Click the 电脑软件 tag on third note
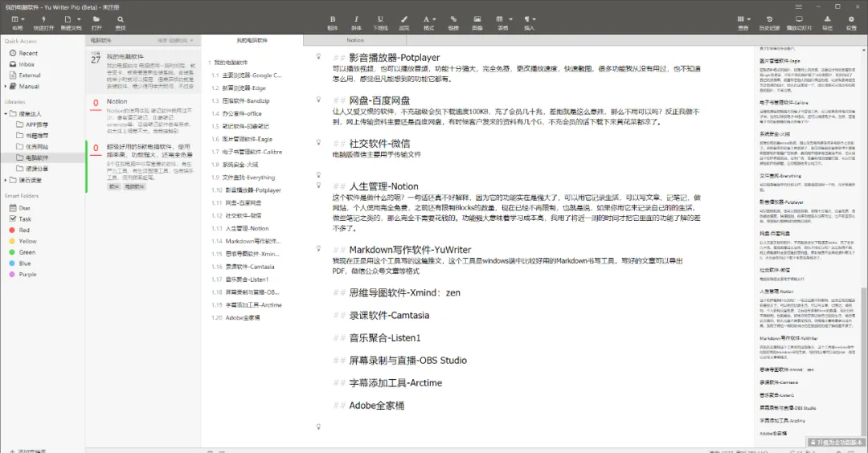This screenshot has width=868, height=453. (x=134, y=187)
